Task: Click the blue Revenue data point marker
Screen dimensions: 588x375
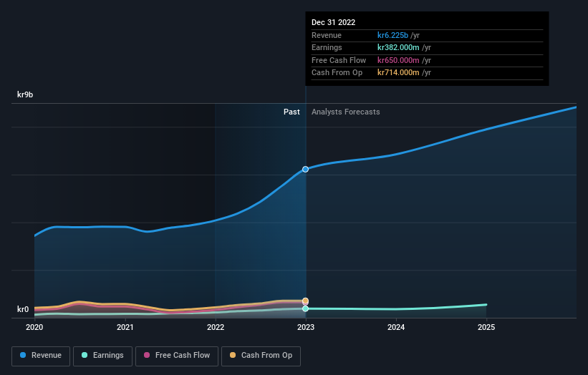Action: click(306, 170)
